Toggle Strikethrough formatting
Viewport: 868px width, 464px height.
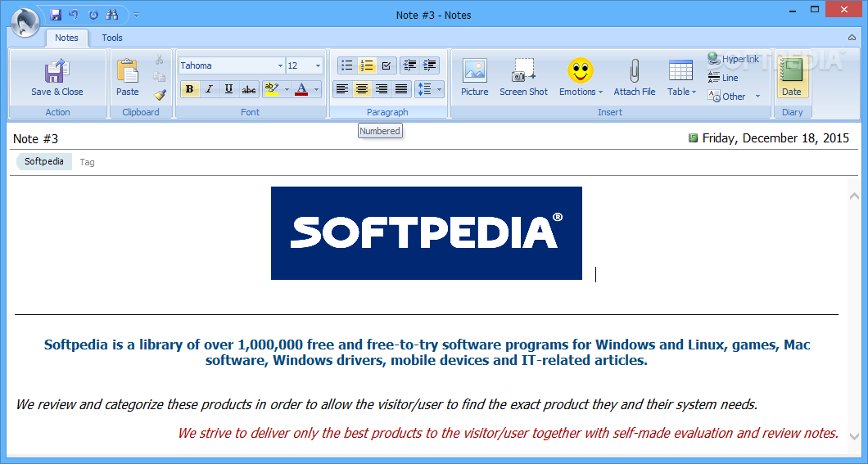pyautogui.click(x=249, y=89)
